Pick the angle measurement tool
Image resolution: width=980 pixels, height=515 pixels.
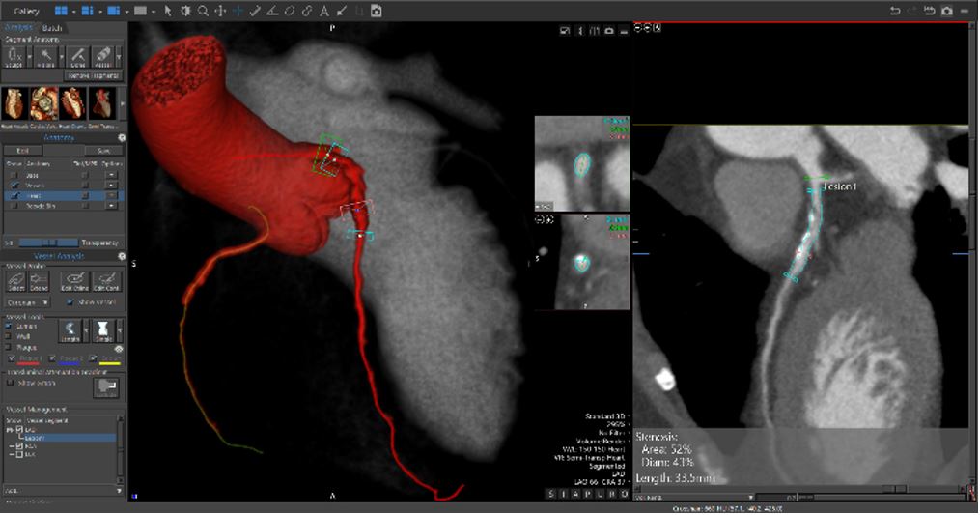click(x=272, y=11)
